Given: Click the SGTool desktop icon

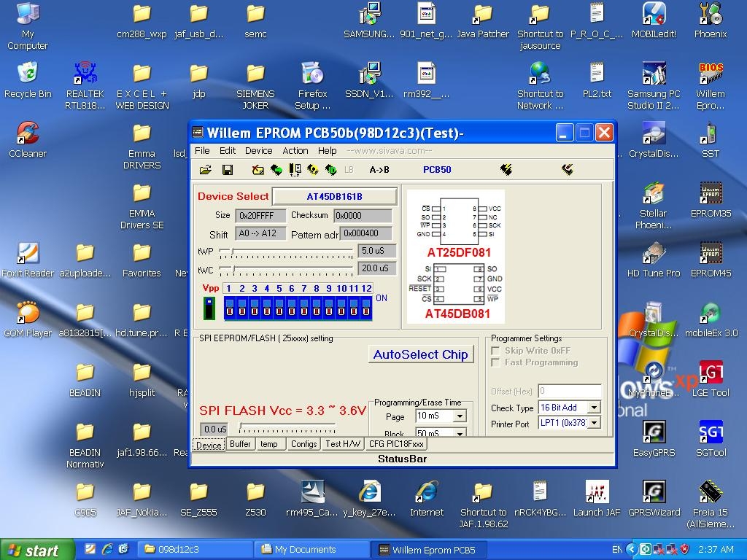Looking at the screenshot, I should click(711, 439).
